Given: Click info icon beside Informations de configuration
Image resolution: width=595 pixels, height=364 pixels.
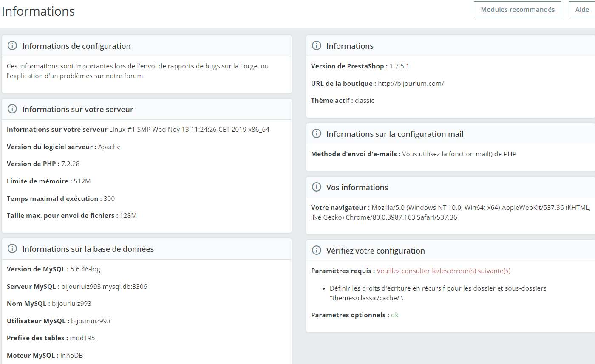Looking at the screenshot, I should tap(13, 46).
